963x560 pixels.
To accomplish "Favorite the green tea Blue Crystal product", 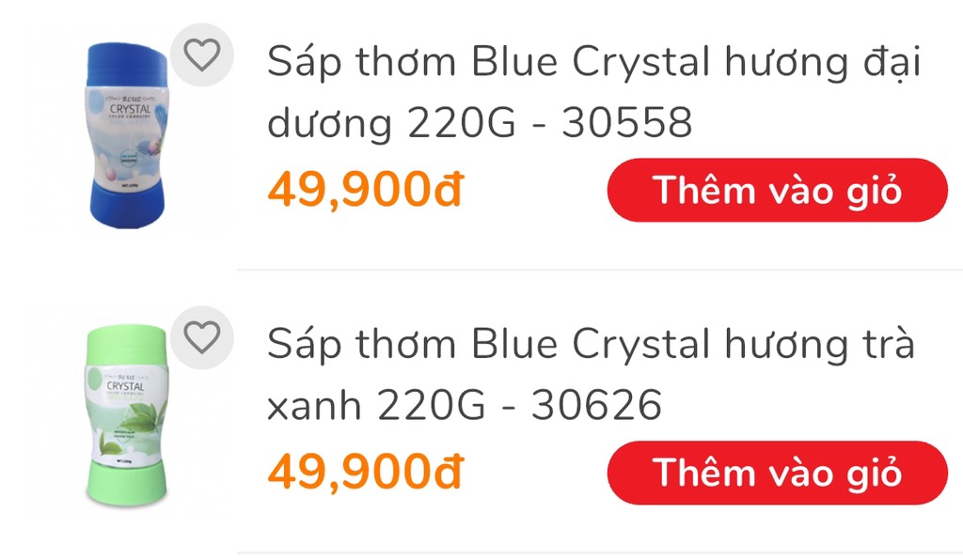I will point(202,337).
